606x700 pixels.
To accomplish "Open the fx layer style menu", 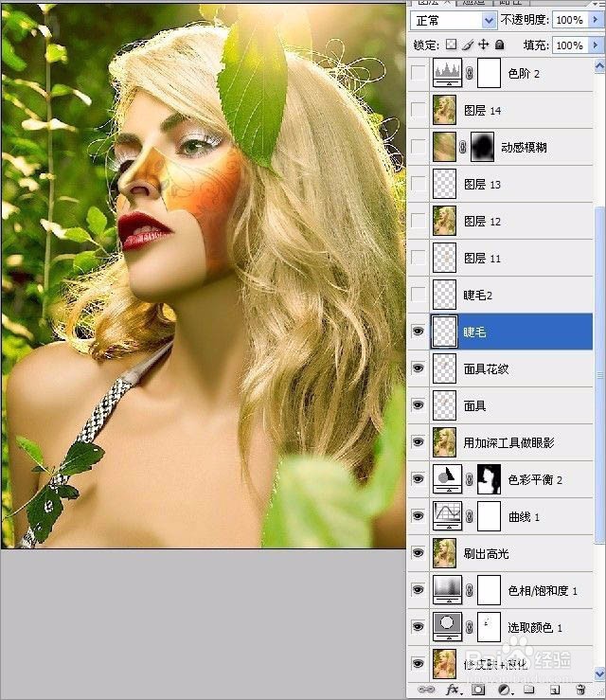I will [453, 690].
